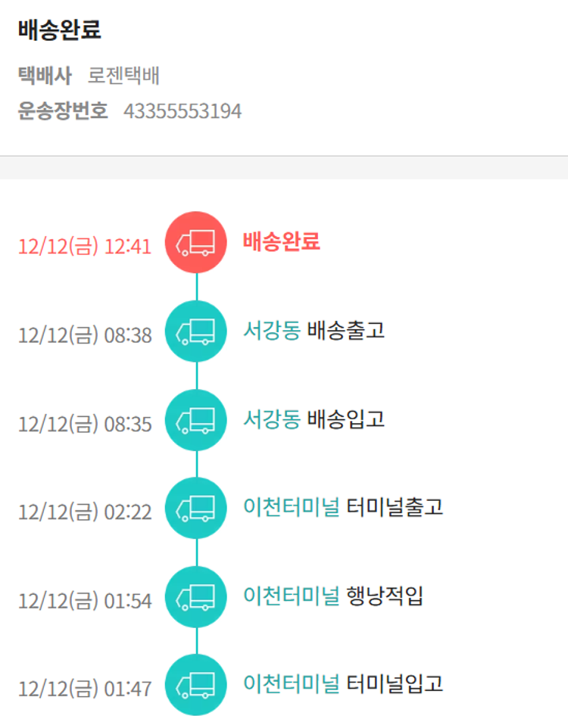Click the truck icon beside 서강동 배송출고
Screen dimensions: 568x728
pos(195,331)
